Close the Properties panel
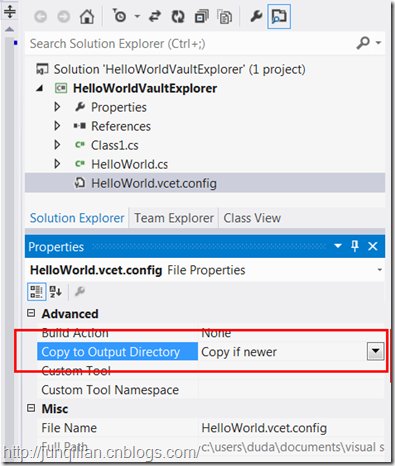The width and height of the screenshot is (395, 466). (373, 246)
